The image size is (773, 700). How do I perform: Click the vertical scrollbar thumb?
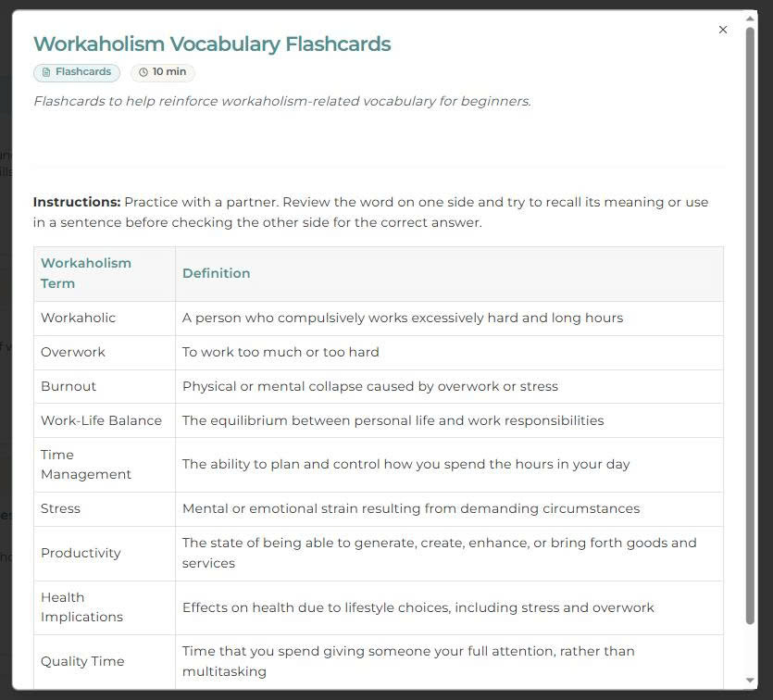750,325
